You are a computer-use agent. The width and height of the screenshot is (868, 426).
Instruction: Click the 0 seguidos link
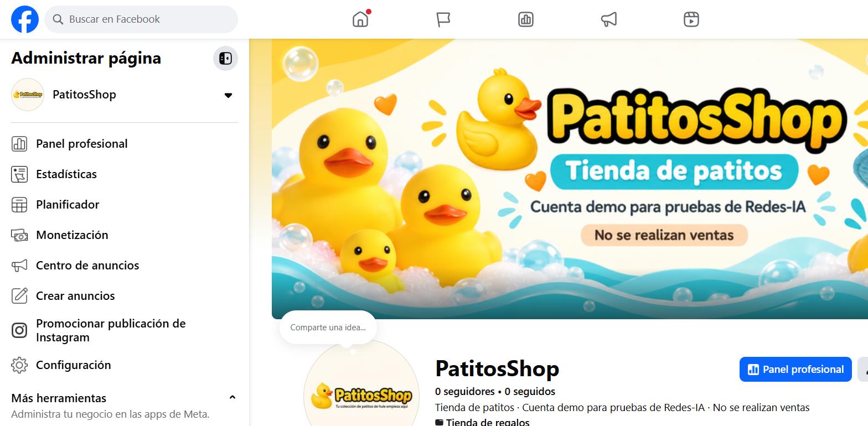click(530, 392)
